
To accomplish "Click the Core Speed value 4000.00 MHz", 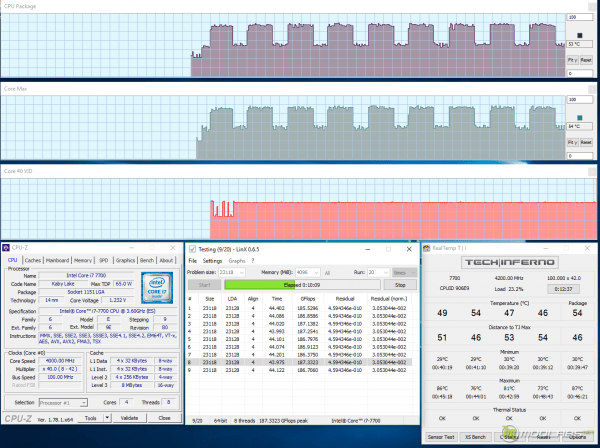I will [60, 361].
